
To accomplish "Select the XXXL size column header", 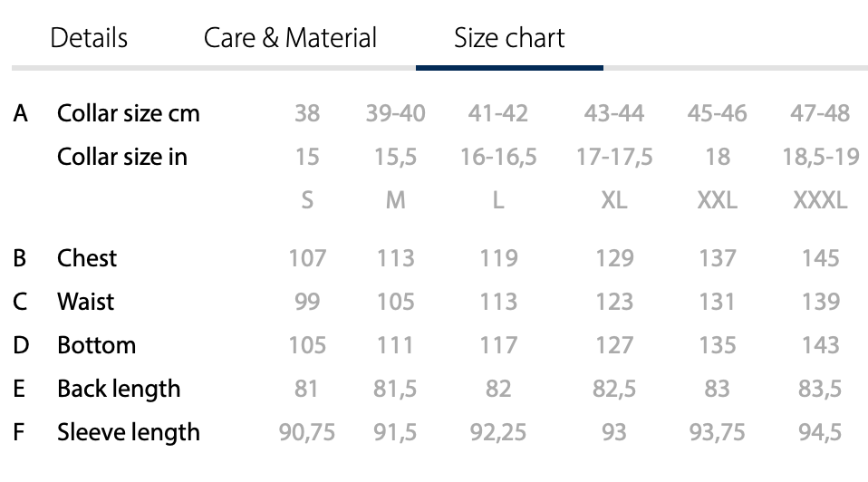I will (x=820, y=200).
